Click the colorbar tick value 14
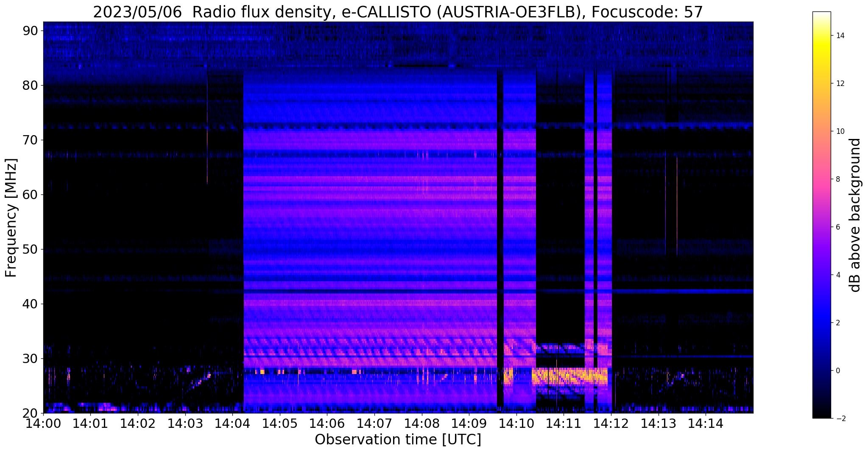This screenshot has height=452, width=868. [839, 36]
